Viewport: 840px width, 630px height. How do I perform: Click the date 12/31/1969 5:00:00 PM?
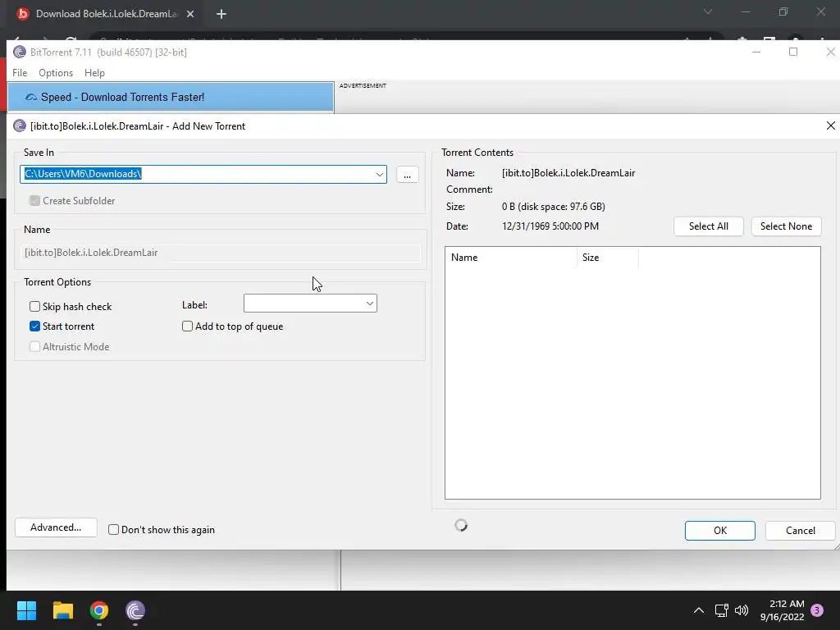(550, 226)
